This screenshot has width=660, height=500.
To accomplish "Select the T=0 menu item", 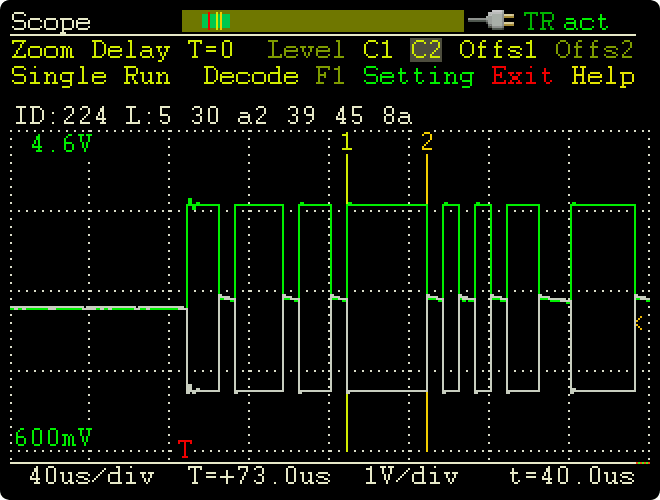I will (x=210, y=49).
